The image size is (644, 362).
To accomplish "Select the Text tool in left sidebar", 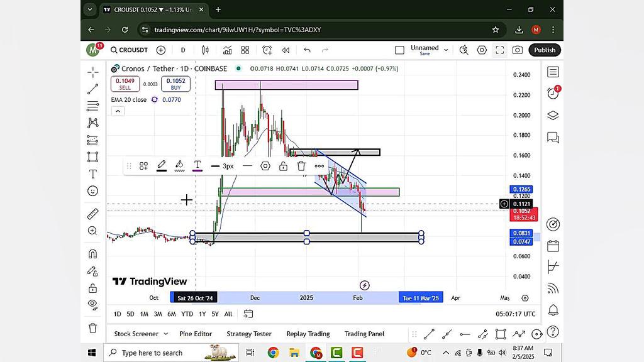I will tap(93, 174).
